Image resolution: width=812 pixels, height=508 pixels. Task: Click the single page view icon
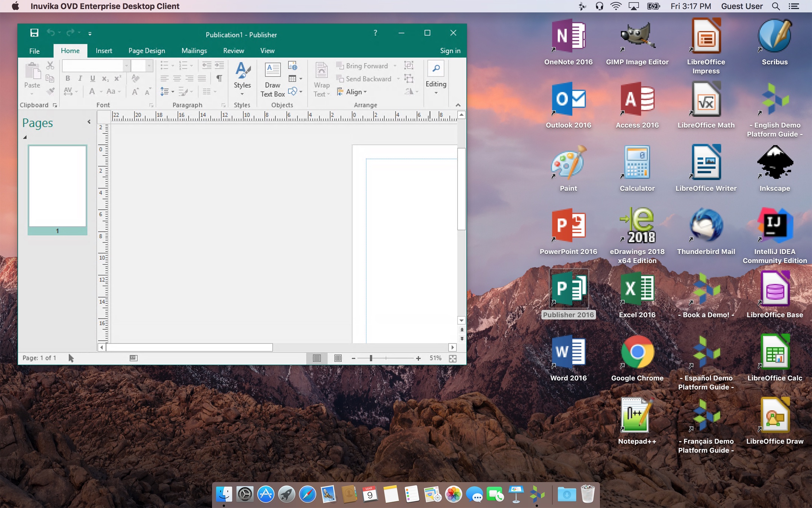[x=317, y=358]
